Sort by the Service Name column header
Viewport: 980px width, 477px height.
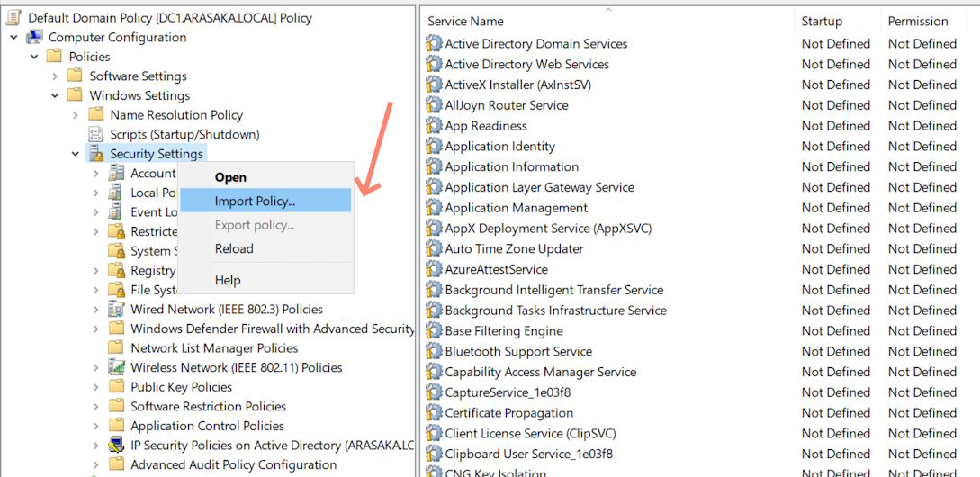pos(465,21)
